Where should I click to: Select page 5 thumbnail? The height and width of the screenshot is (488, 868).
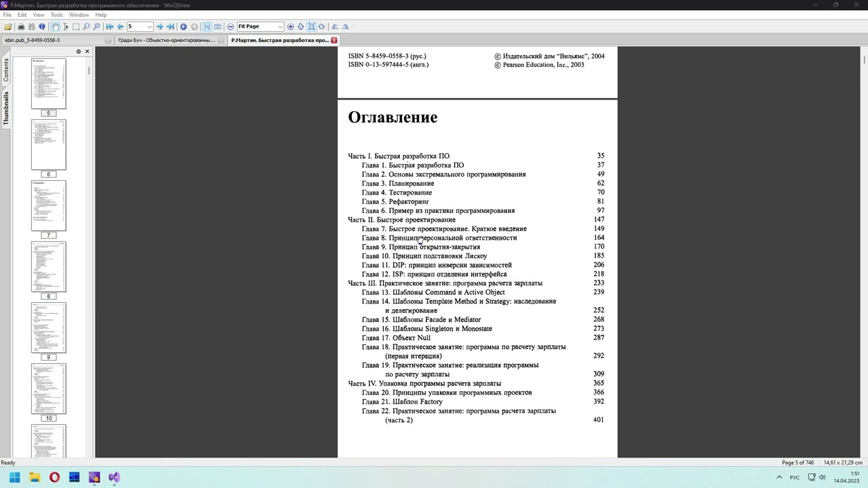pos(49,83)
